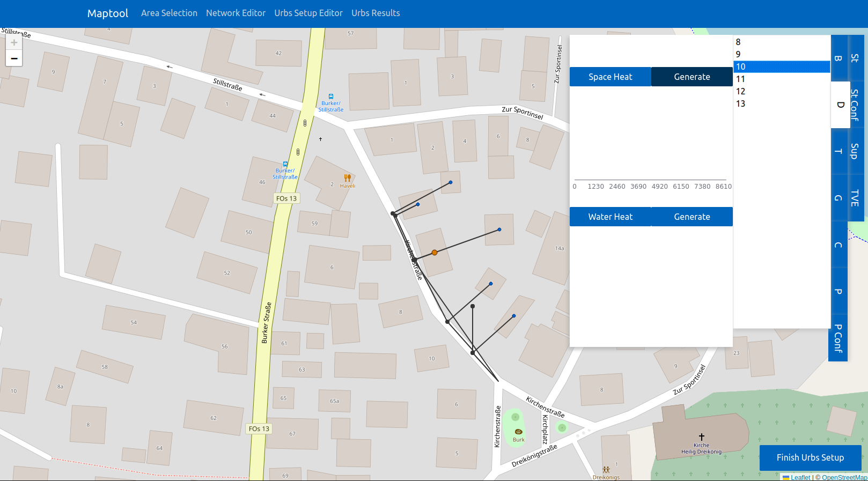Select list item 11

(x=782, y=79)
